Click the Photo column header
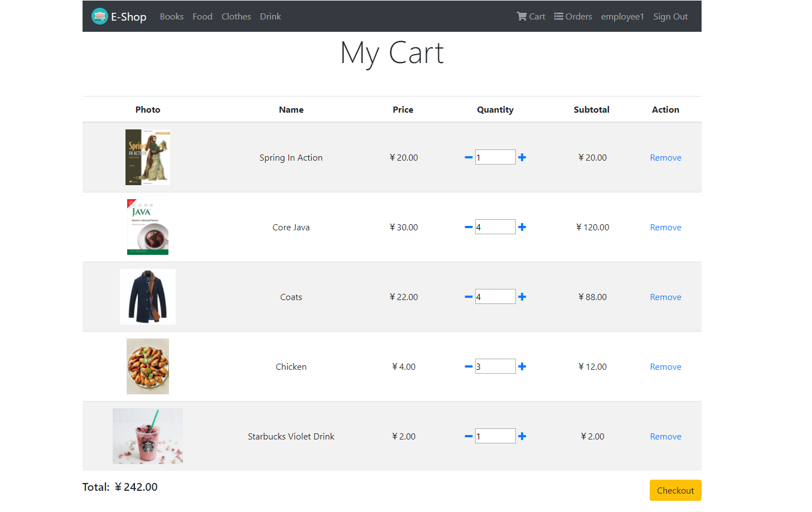Viewport: 812px width, 512px height. pos(148,109)
